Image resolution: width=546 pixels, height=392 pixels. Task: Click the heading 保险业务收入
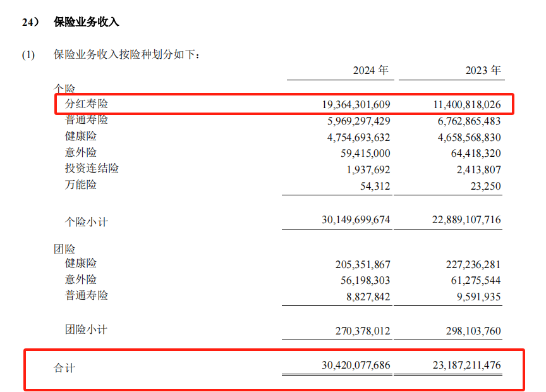(x=87, y=22)
